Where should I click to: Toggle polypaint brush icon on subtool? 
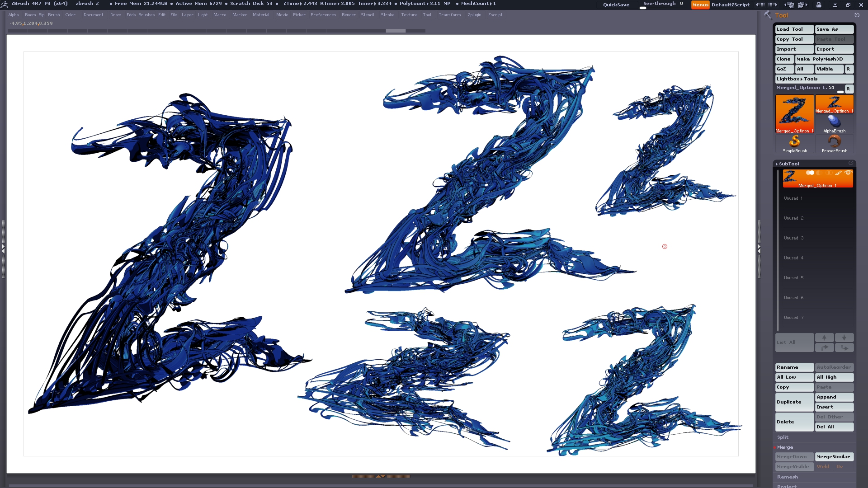tap(838, 173)
